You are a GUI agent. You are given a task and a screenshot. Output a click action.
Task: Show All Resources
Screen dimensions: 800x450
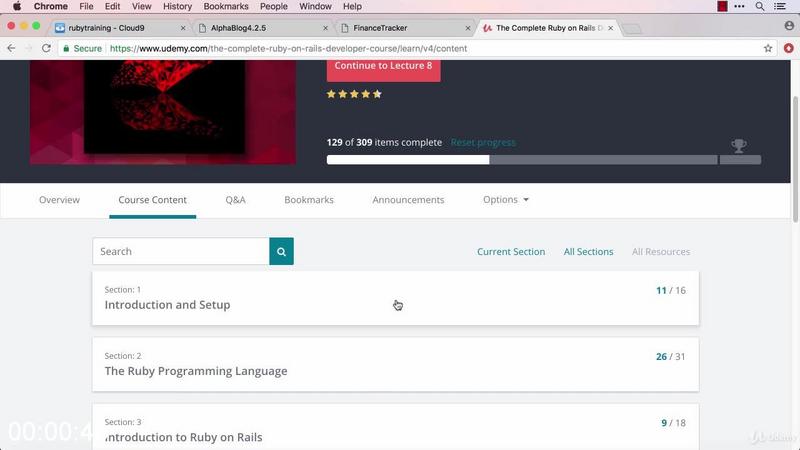tap(661, 252)
